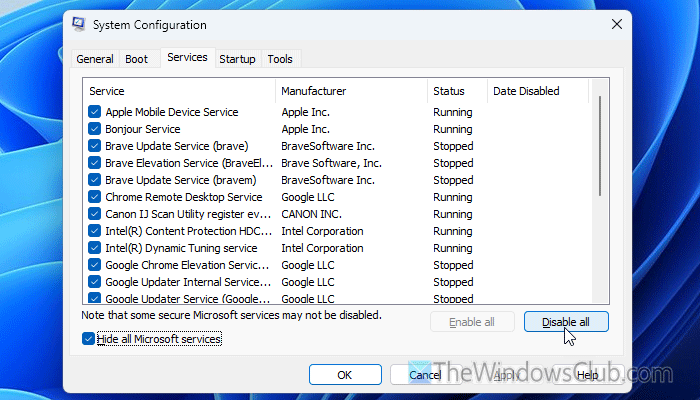The image size is (700, 400).
Task: Click the Cancel button
Action: 425,375
